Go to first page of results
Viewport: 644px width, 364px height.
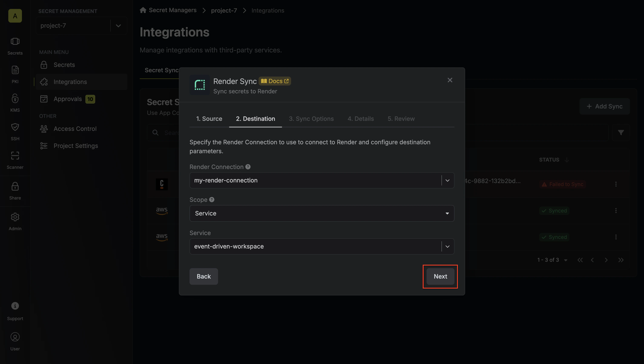tap(580, 260)
